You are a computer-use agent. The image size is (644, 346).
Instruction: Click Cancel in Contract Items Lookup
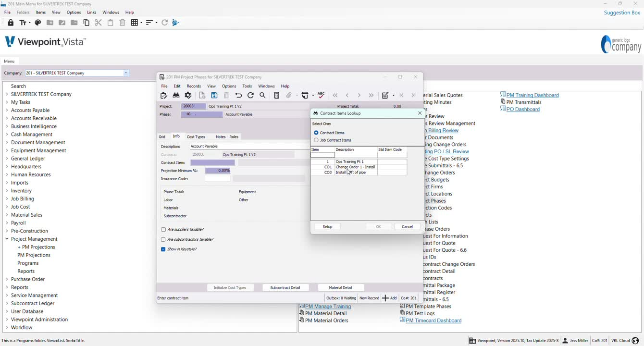pos(407,227)
